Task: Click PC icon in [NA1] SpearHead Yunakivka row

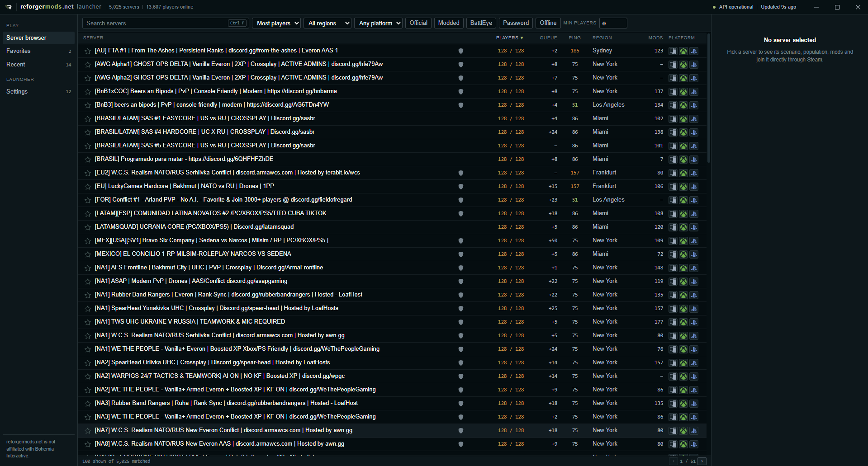Action: (x=673, y=309)
